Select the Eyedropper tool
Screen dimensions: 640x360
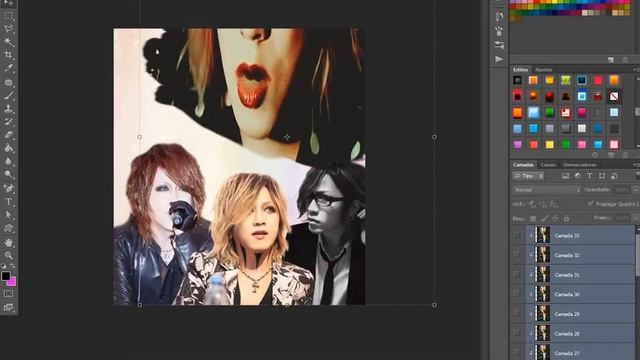coord(8,68)
